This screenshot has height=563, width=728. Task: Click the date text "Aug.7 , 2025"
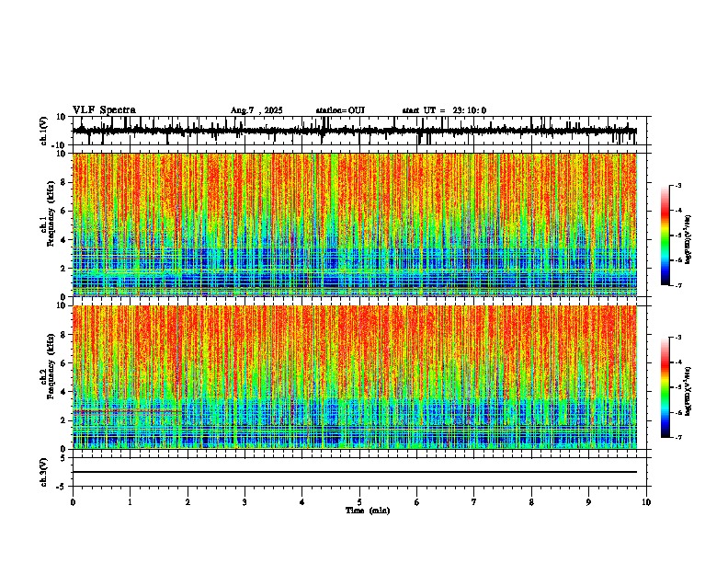click(x=256, y=110)
